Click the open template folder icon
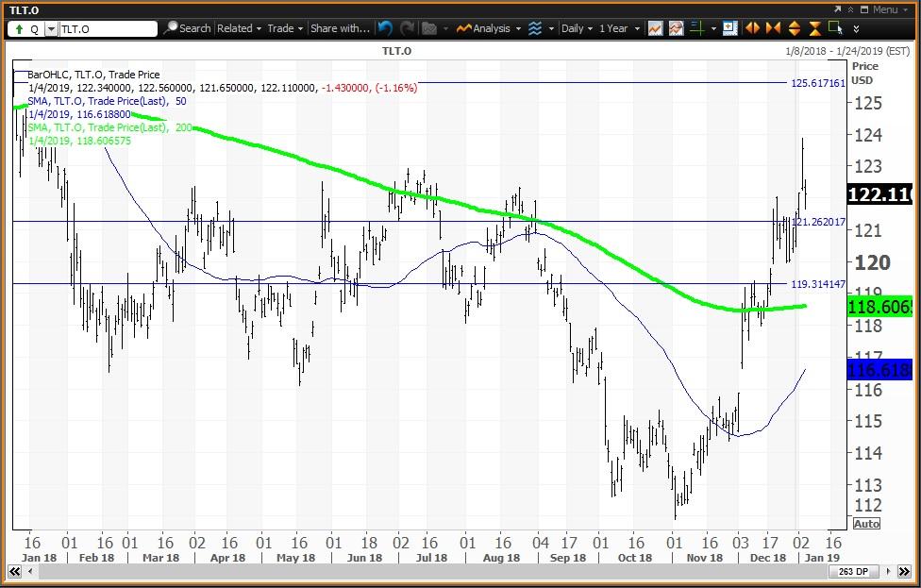 pyautogui.click(x=429, y=28)
